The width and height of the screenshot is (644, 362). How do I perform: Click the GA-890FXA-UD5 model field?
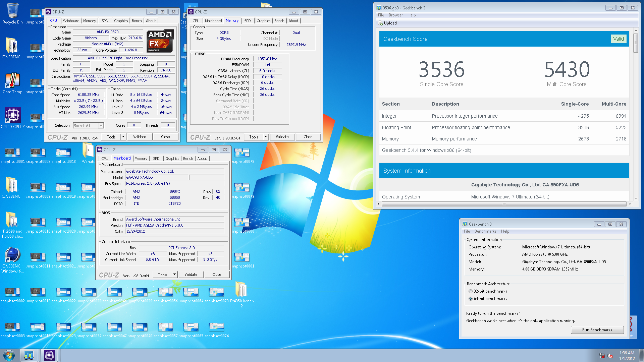(157, 177)
